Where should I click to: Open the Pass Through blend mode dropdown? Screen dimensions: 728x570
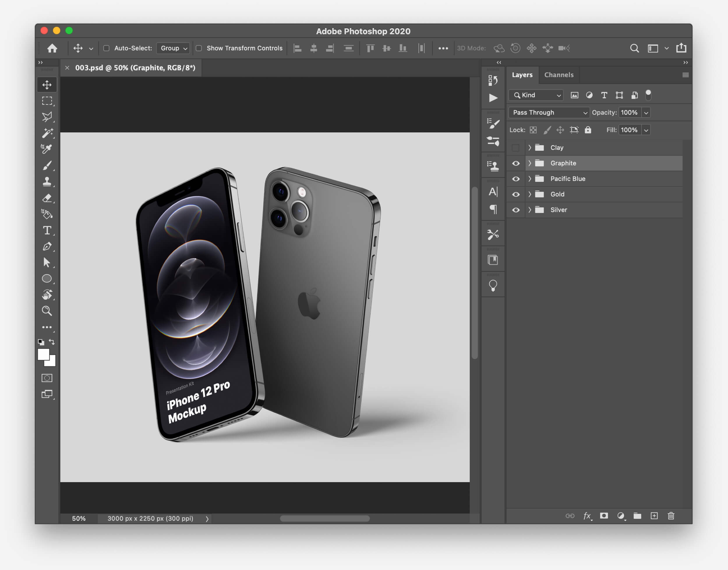549,113
